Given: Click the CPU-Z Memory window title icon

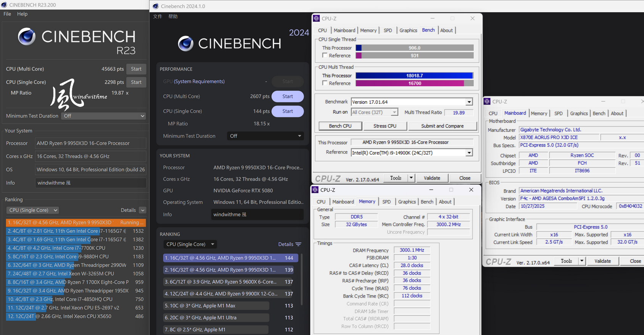Looking at the screenshot, I should pos(315,190).
